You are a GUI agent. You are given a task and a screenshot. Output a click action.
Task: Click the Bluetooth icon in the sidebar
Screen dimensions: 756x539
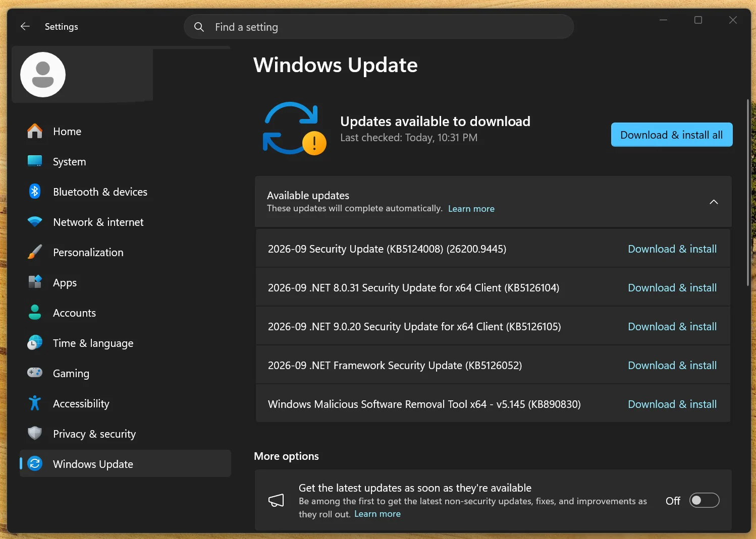coord(35,192)
